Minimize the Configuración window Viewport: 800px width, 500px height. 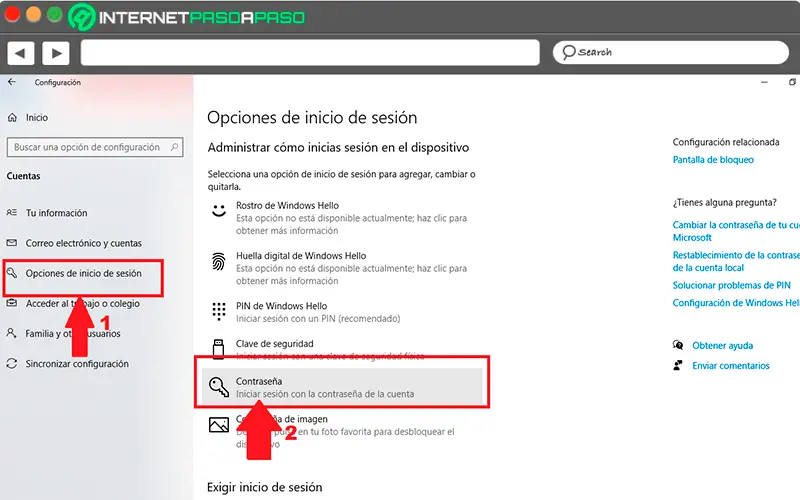(764, 82)
